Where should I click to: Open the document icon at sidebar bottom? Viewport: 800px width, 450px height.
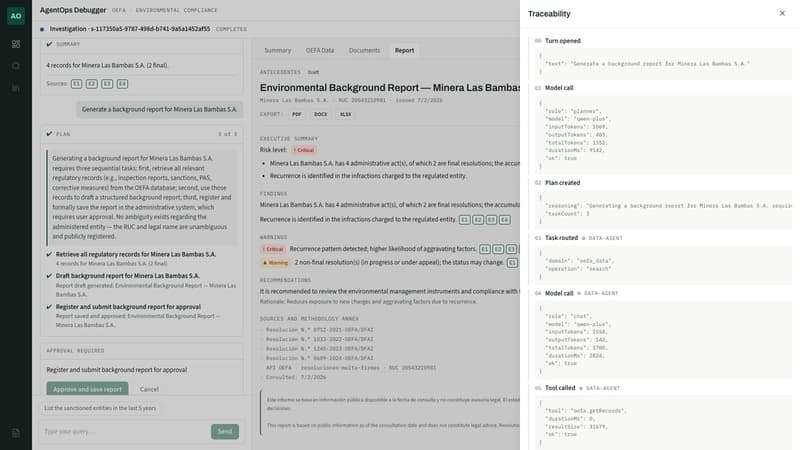click(x=16, y=433)
